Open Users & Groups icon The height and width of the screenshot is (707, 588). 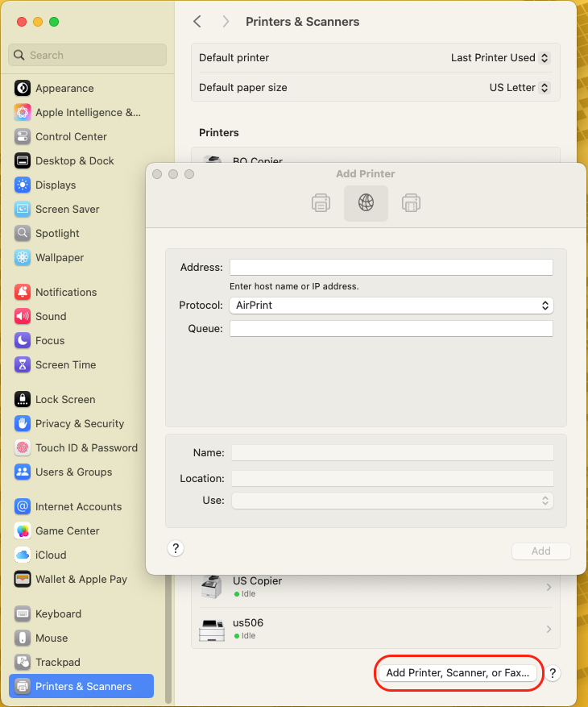[x=22, y=472]
